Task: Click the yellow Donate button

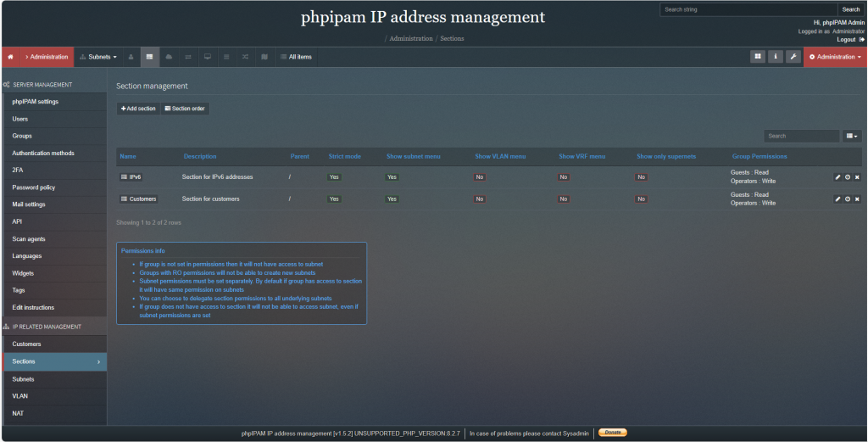Action: coord(612,433)
